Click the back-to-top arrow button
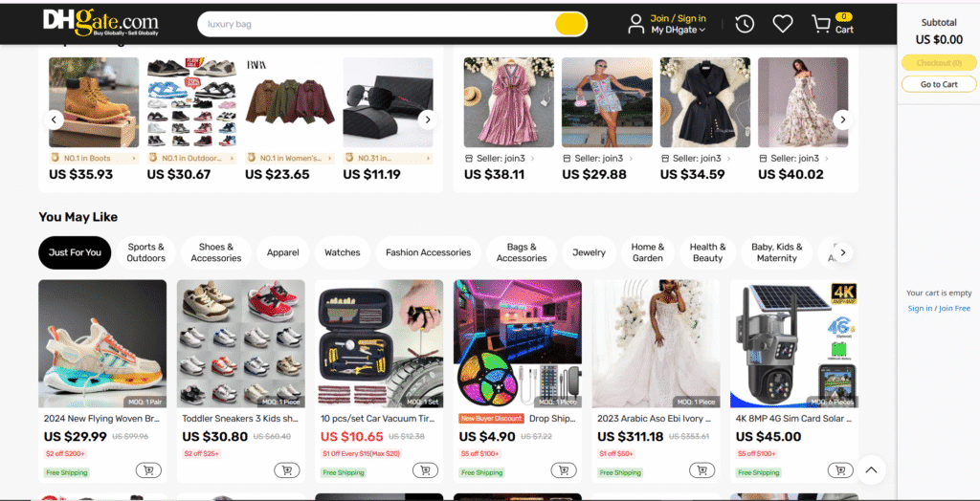 point(871,469)
